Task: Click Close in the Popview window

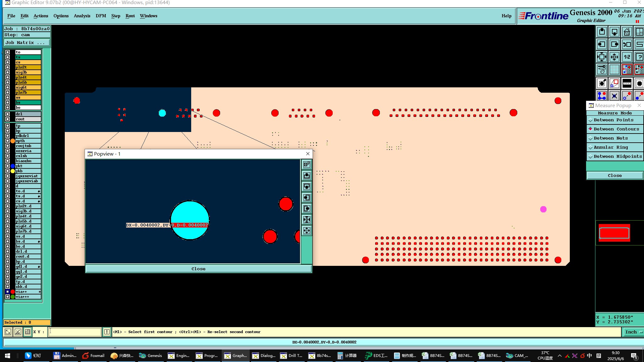Action: (x=198, y=269)
